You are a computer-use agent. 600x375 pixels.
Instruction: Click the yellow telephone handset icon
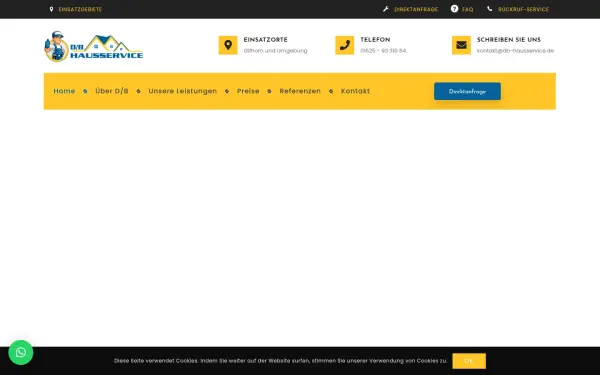click(345, 45)
